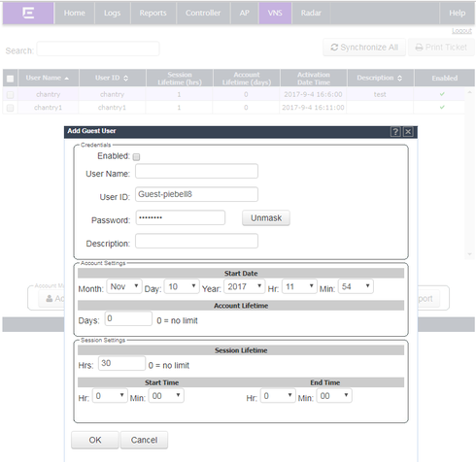Click the Enabled column header
Image resolution: width=476 pixels, height=462 pixels.
[444, 79]
